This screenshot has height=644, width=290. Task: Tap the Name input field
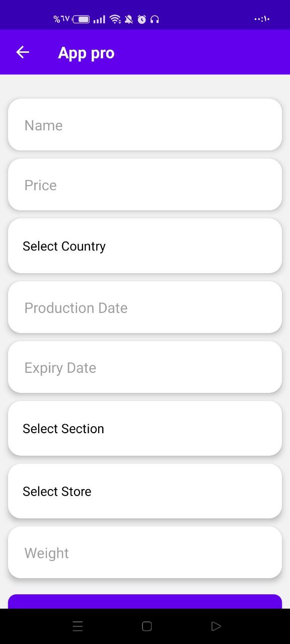pos(145,125)
